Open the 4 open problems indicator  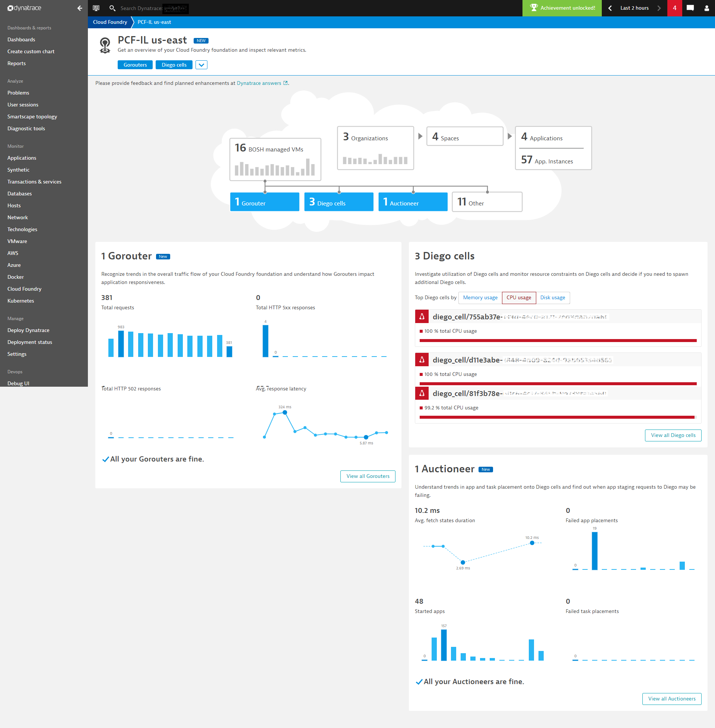click(x=674, y=8)
